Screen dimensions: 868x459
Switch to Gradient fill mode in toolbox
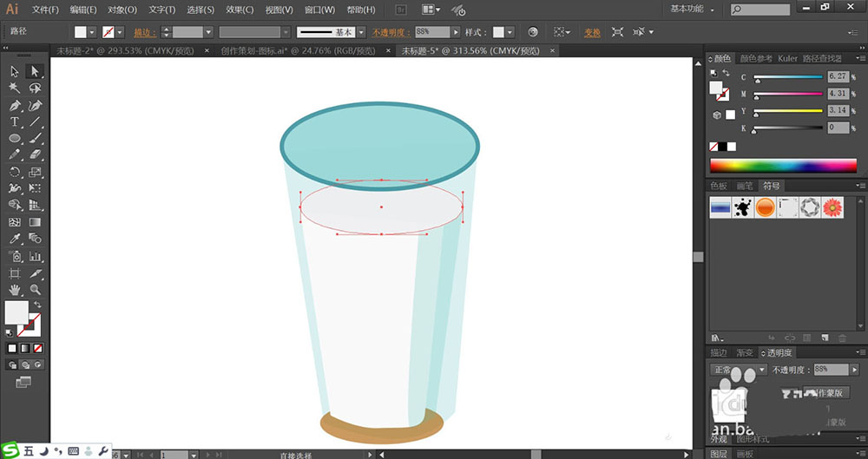click(x=24, y=348)
